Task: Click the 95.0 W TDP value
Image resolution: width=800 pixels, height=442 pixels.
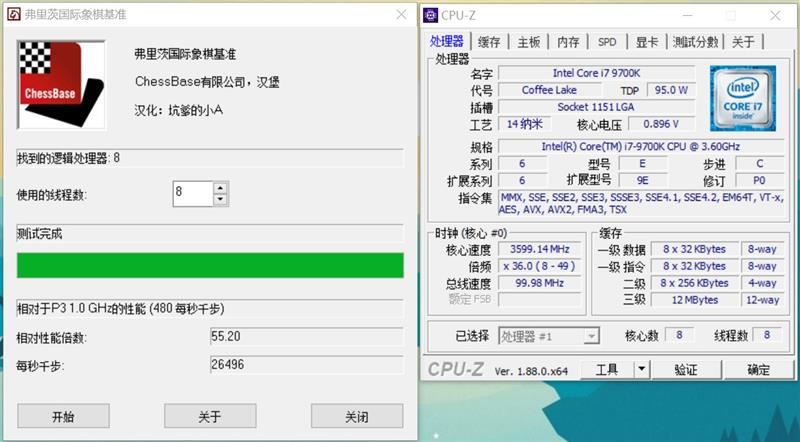Action: 671,90
